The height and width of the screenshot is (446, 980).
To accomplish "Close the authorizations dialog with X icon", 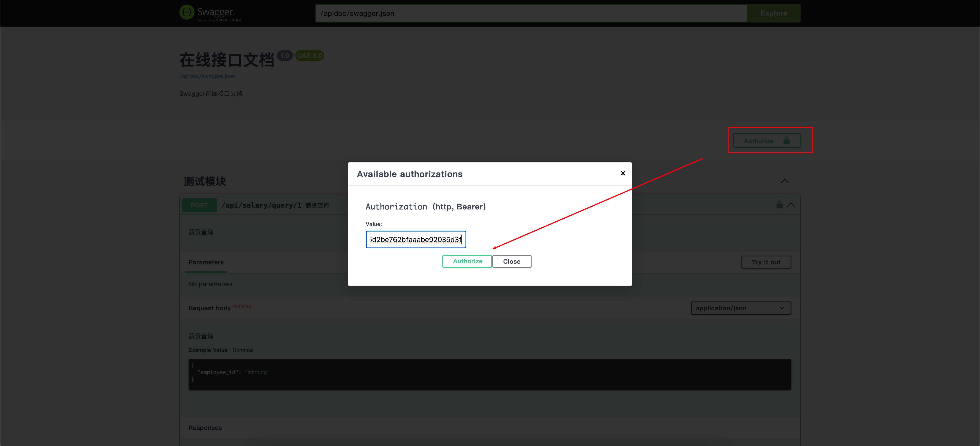I will (x=623, y=173).
